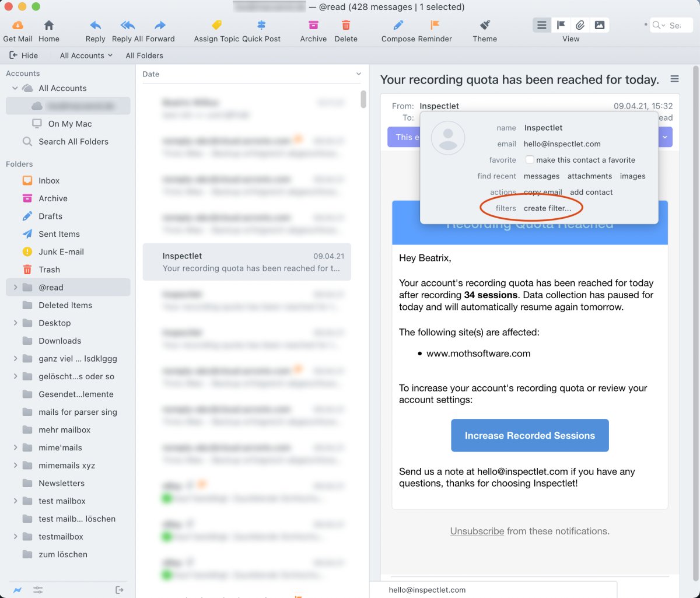Compose a new message
Viewport: 700px width, 598px height.
click(x=398, y=25)
